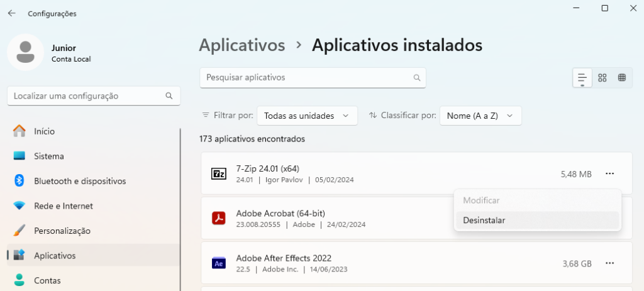Screen dimensions: 644x291
Task: Click the Adobe After Effects 2022 title
Action: click(284, 258)
